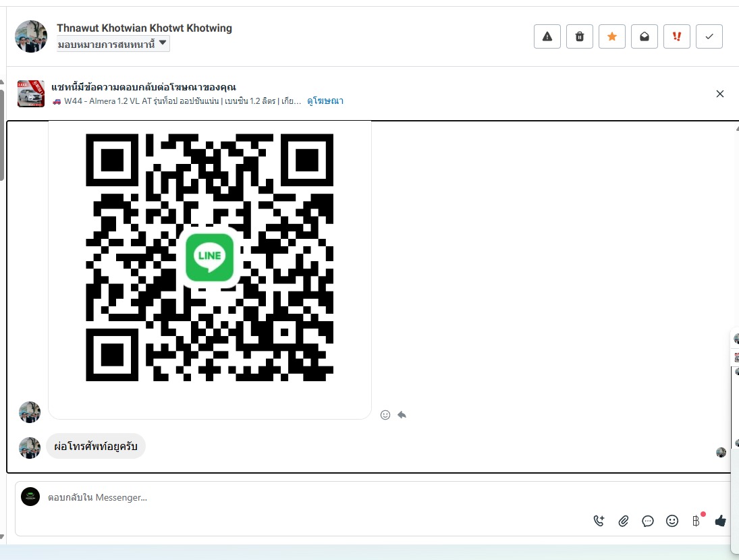
Task: Open the baht payment request icon
Action: click(x=696, y=521)
